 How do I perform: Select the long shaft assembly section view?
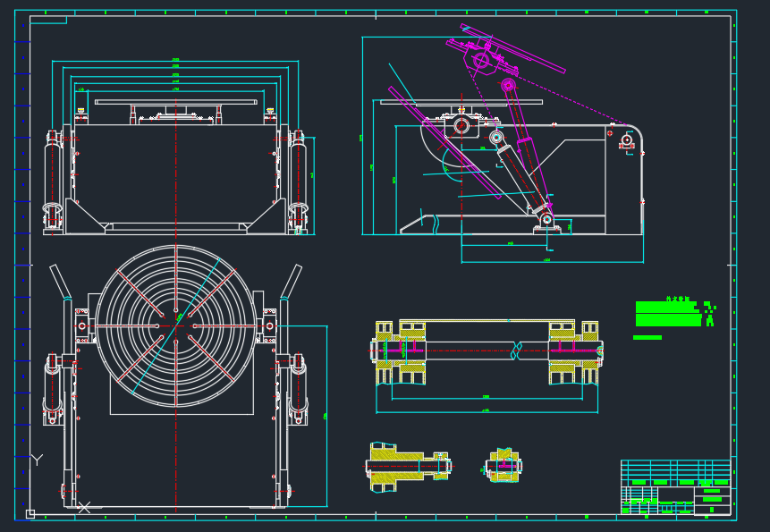(x=487, y=366)
